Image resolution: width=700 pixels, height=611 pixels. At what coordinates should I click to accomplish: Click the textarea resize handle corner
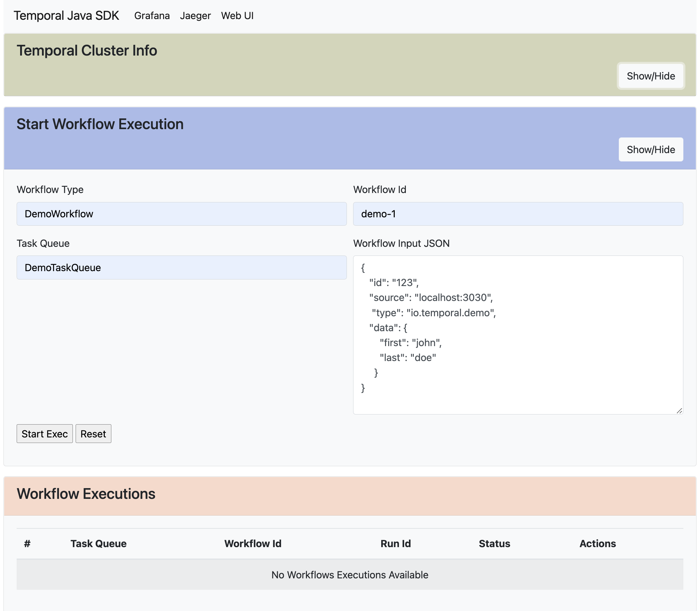pos(679,411)
